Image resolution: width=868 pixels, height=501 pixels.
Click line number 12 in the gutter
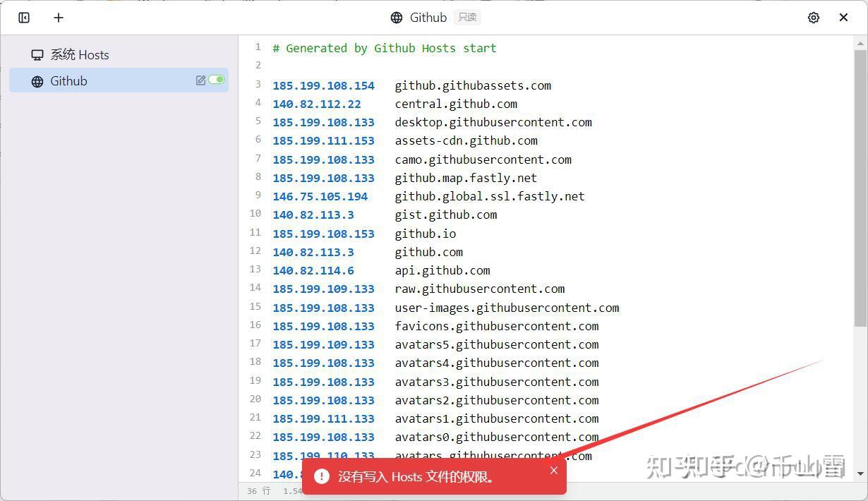point(255,251)
